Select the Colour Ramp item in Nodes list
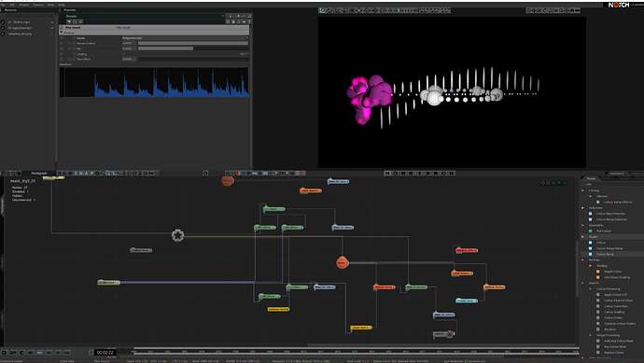 click(606, 254)
